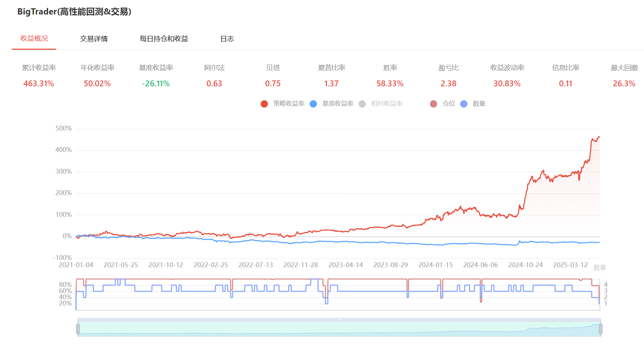Open the 收益概况 tab
Viewport: 644px width, 358px height.
34,38
